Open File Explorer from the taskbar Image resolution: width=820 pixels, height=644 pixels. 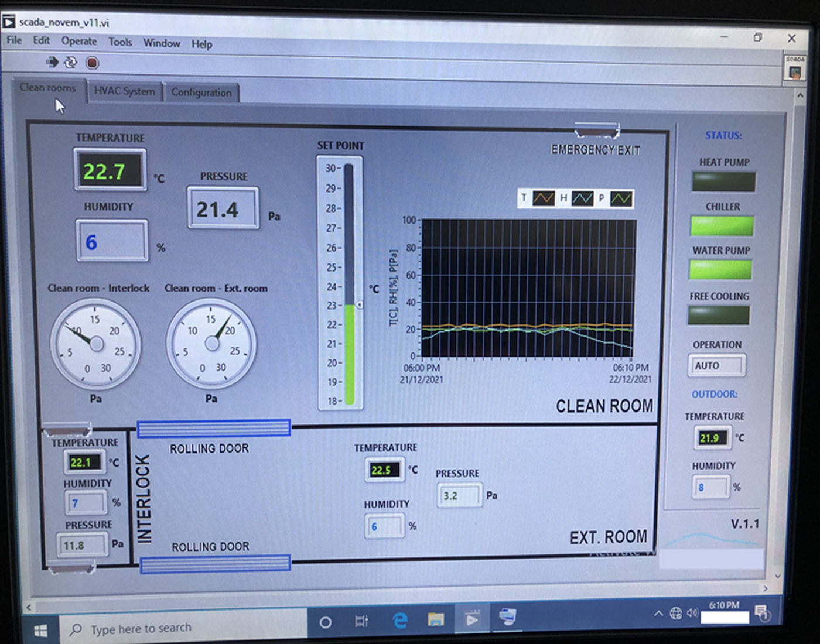436,619
